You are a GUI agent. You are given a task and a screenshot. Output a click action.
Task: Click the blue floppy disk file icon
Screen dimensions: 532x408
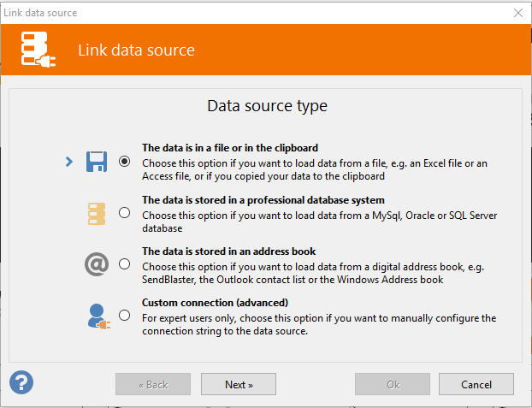point(97,162)
